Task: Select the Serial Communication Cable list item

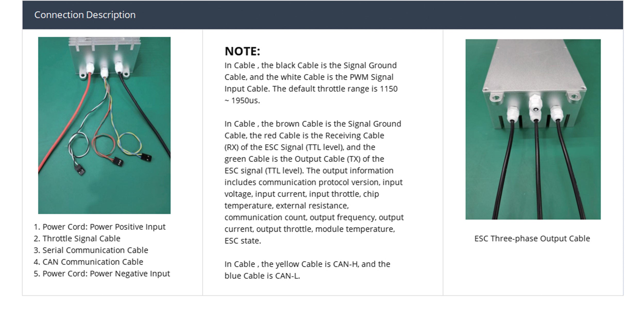Action: coord(91,250)
